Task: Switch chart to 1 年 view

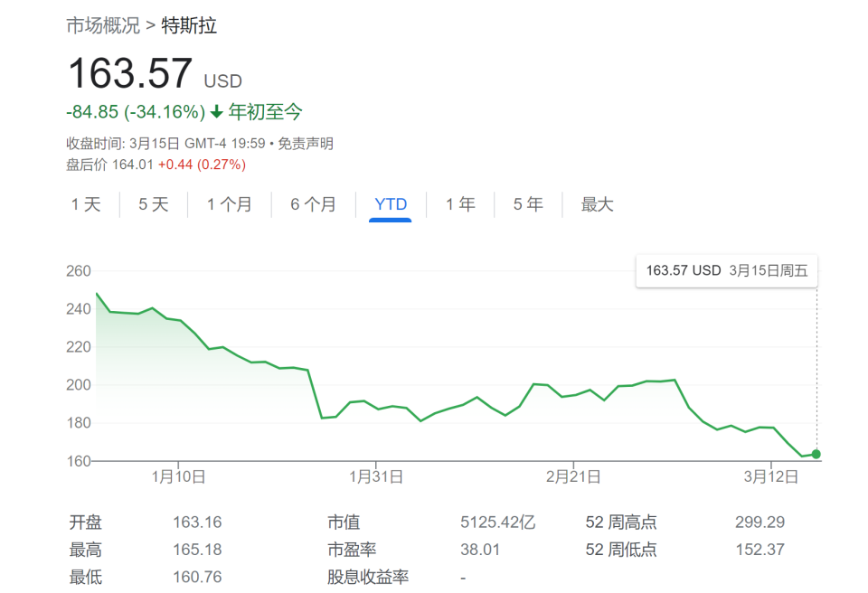Action: (460, 204)
